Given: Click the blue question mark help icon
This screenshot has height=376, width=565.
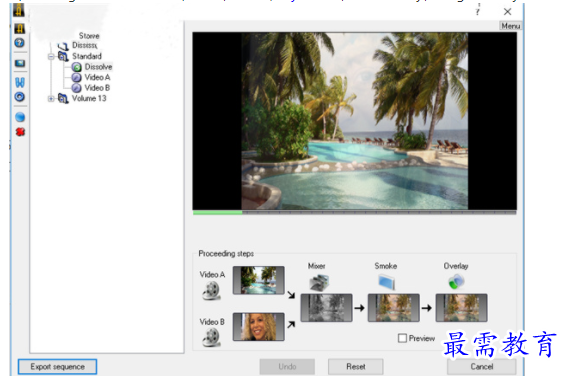Looking at the screenshot, I should tap(19, 43).
